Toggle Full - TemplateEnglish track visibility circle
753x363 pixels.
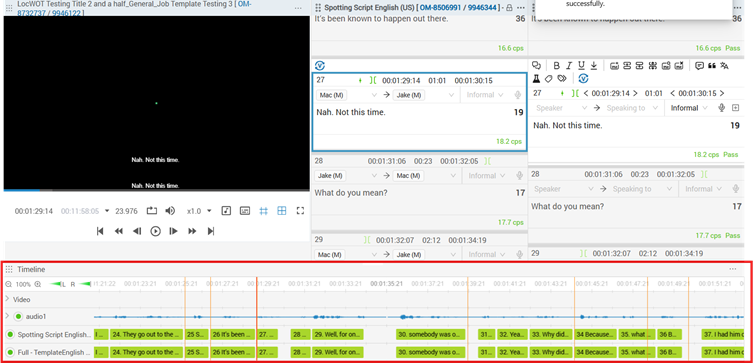[x=10, y=352]
